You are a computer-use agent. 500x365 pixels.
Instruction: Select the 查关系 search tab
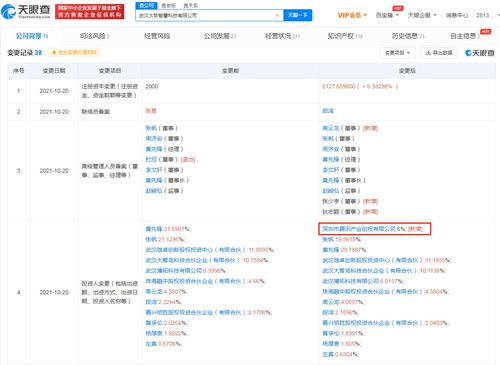[190, 6]
